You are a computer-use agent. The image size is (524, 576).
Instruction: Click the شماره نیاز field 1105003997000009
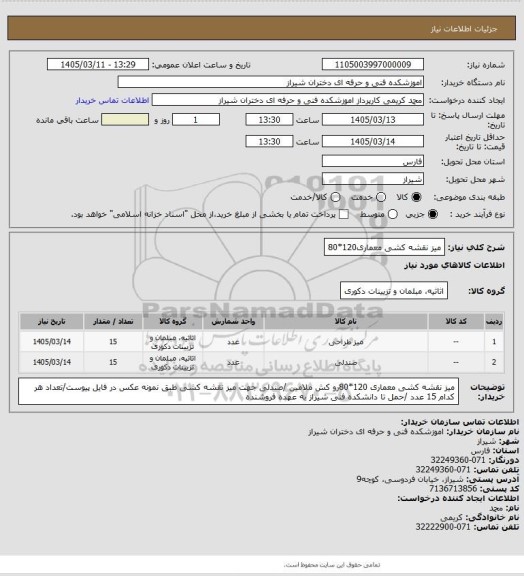pos(373,64)
